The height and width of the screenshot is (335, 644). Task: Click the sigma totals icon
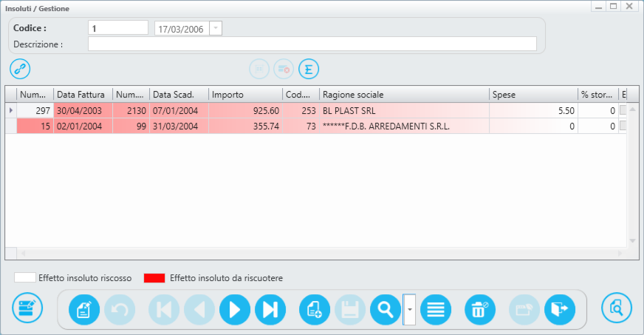pyautogui.click(x=309, y=70)
